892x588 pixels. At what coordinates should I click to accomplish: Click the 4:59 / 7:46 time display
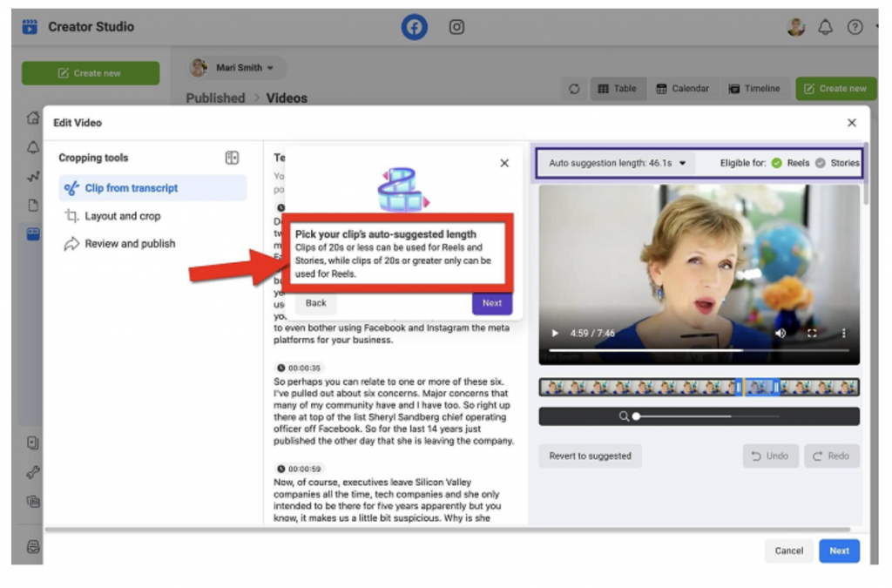click(592, 334)
